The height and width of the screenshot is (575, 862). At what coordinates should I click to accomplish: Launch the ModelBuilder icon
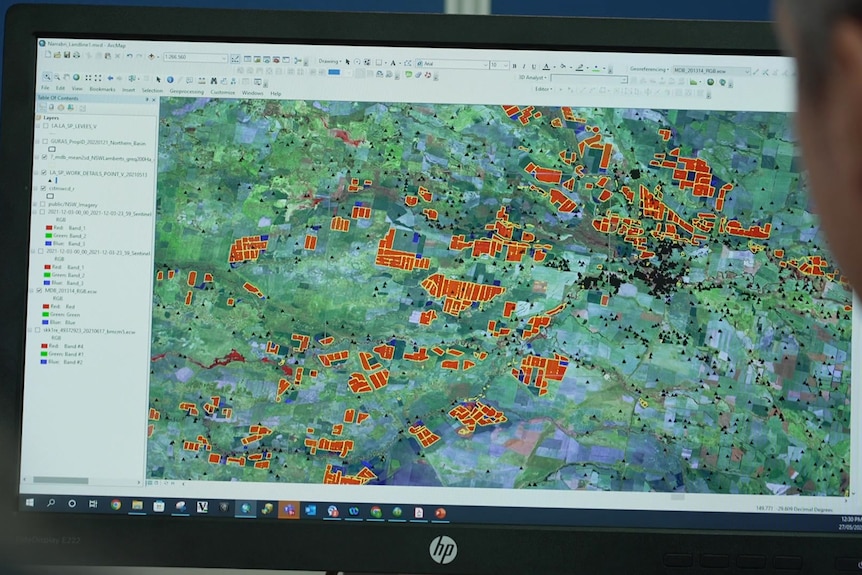(297, 60)
